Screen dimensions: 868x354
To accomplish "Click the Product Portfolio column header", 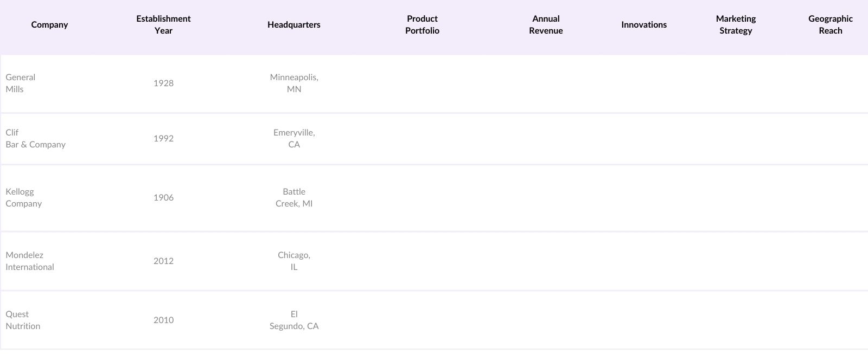I will coord(422,25).
